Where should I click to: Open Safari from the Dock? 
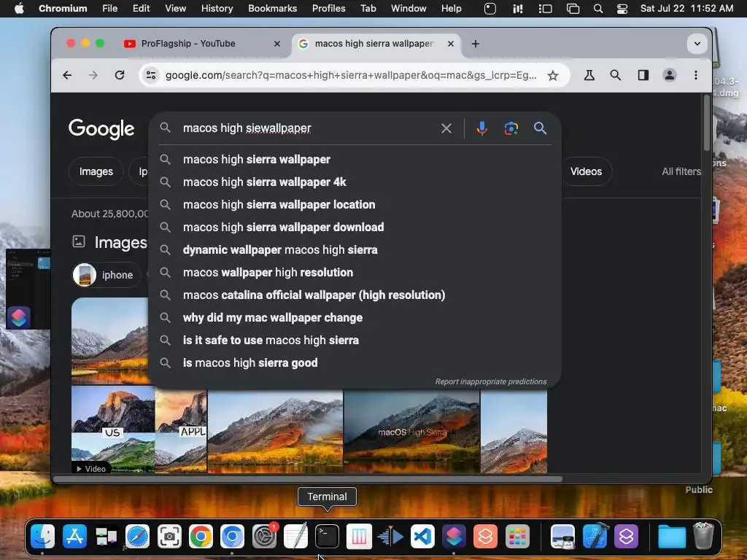[137, 537]
